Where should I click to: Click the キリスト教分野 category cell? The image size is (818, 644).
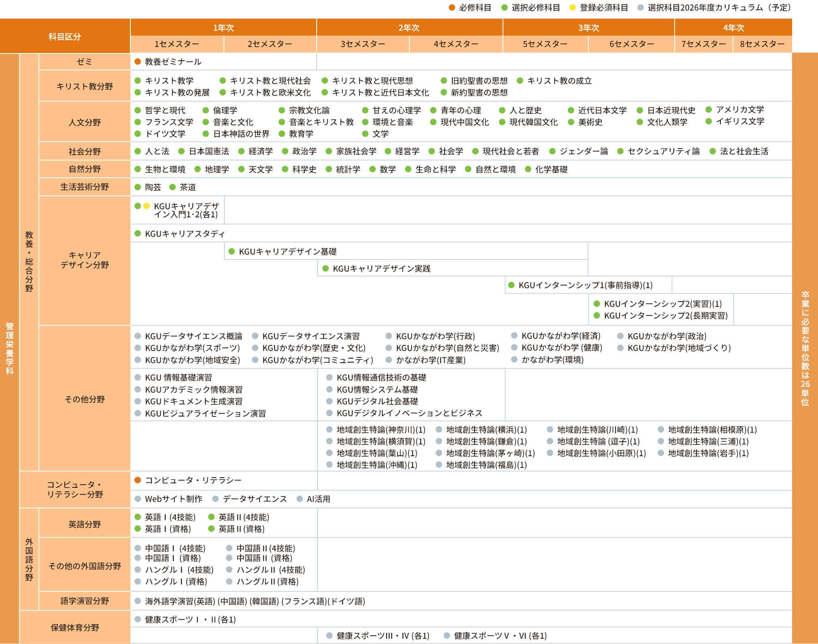pyautogui.click(x=84, y=86)
